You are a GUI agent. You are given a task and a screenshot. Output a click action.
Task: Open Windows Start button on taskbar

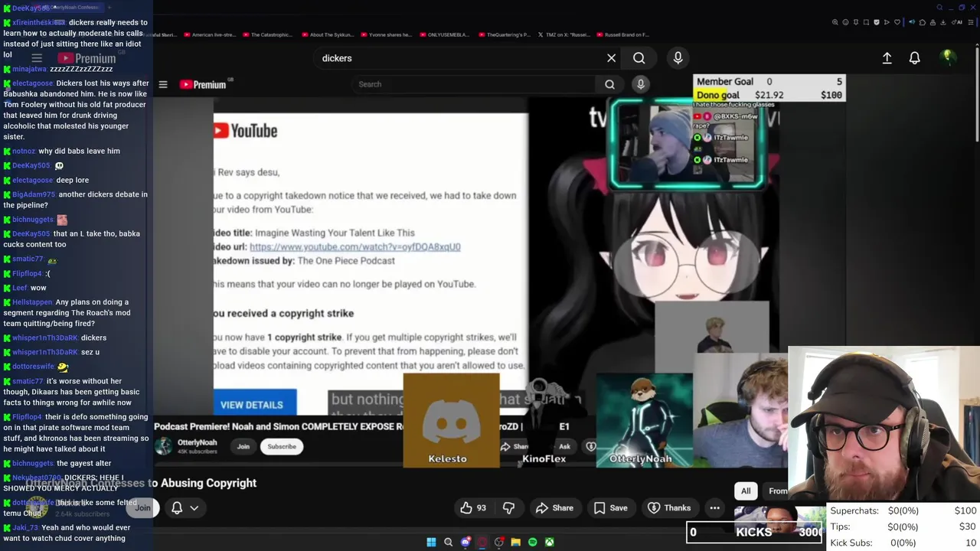click(431, 542)
